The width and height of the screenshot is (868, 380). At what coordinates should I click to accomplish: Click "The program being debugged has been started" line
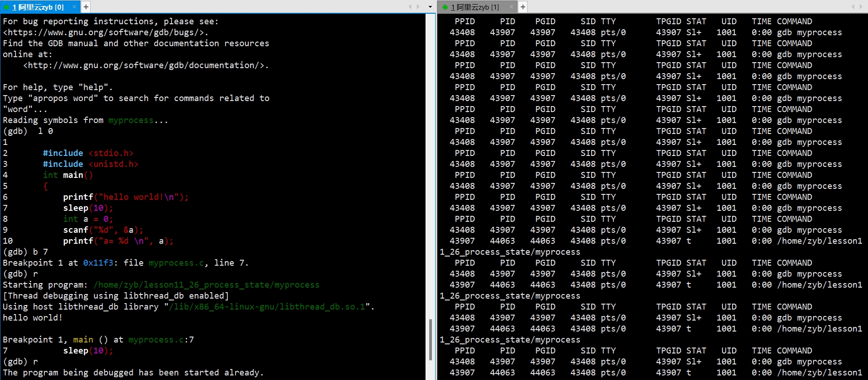133,373
